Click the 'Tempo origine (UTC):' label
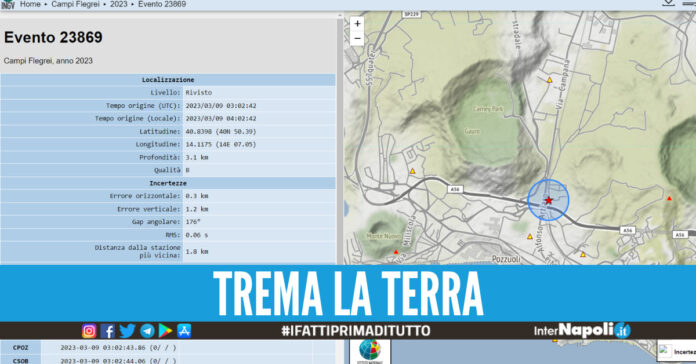 (x=143, y=106)
